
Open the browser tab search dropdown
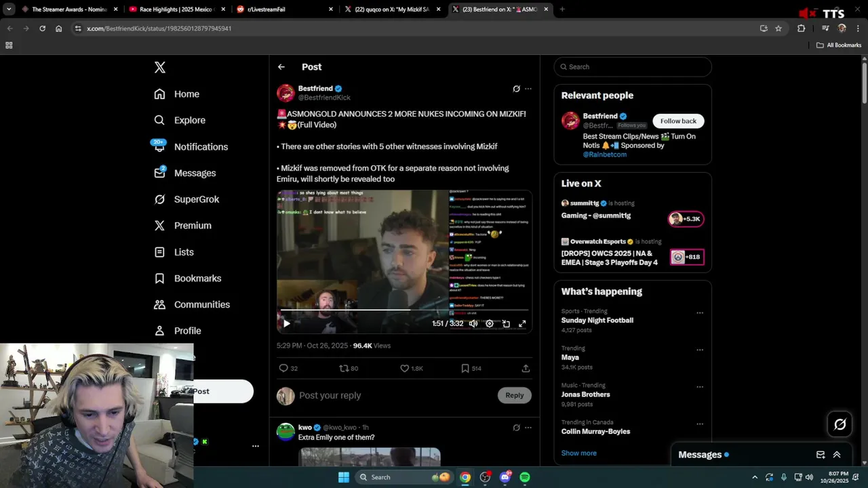click(x=9, y=9)
